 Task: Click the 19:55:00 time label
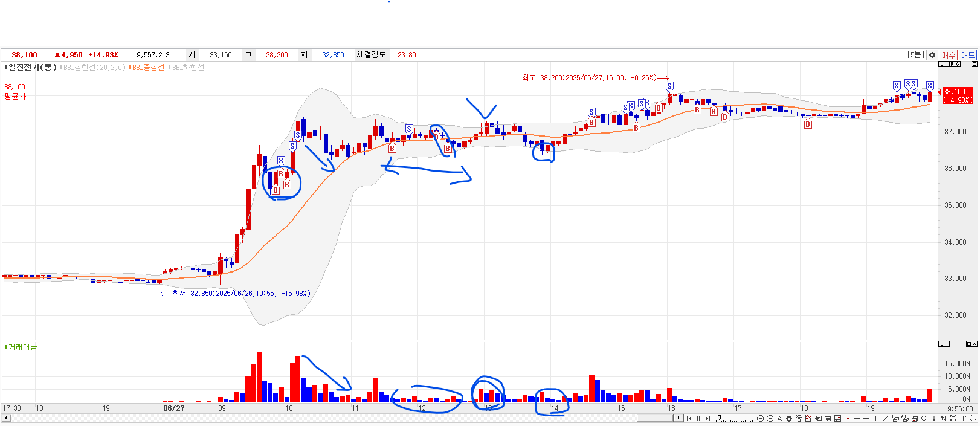click(959, 408)
